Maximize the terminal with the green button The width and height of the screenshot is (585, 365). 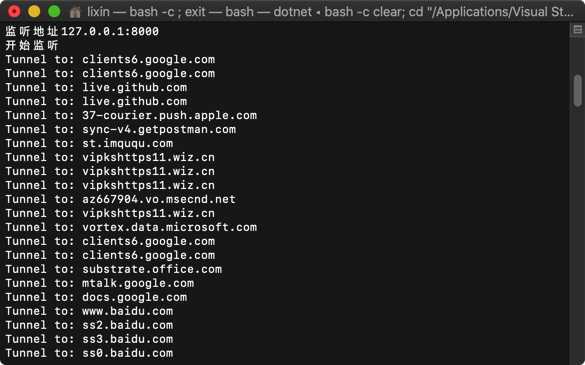point(54,12)
